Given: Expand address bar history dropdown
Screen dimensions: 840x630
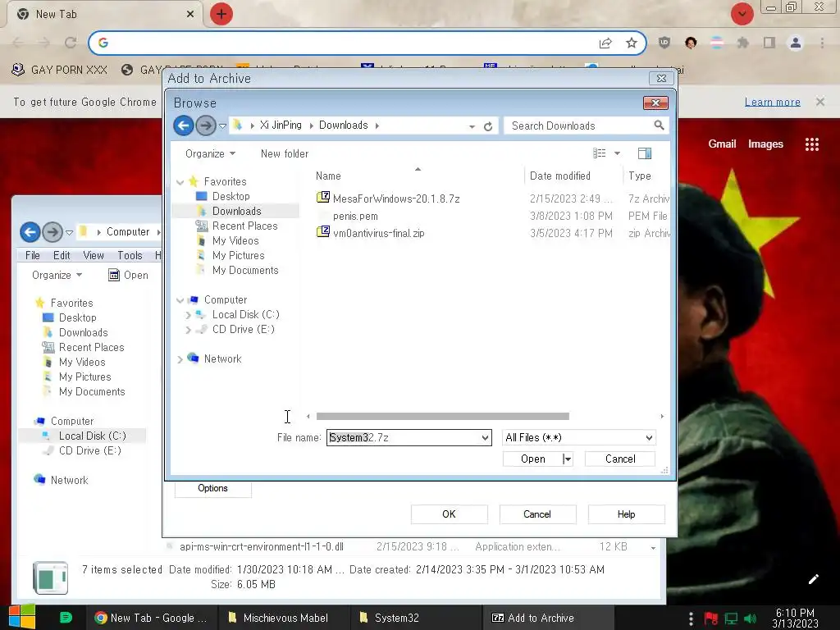Looking at the screenshot, I should pos(472,126).
